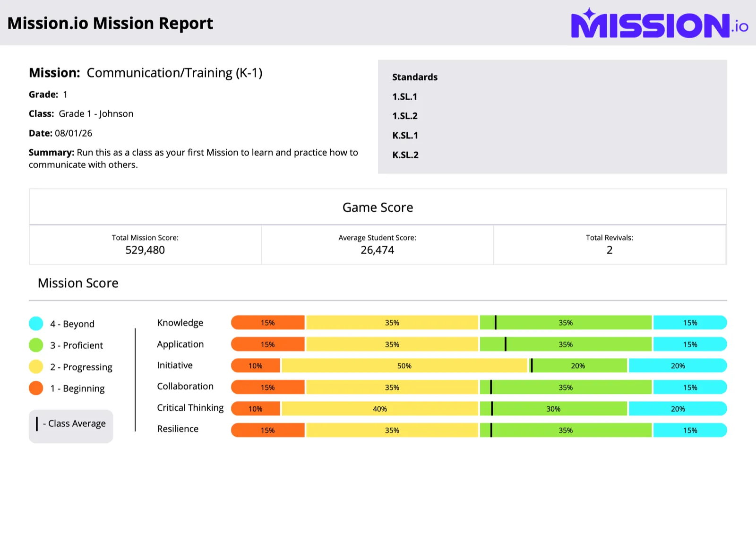This screenshot has height=534, width=756.
Task: Select the Initiative cyan 20% segment
Action: (678, 366)
